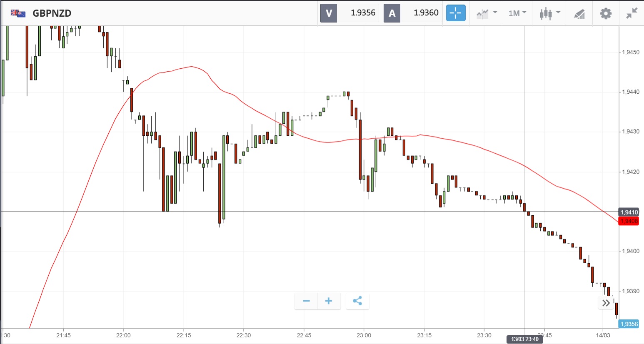Select the drawing tools icon

click(579, 14)
